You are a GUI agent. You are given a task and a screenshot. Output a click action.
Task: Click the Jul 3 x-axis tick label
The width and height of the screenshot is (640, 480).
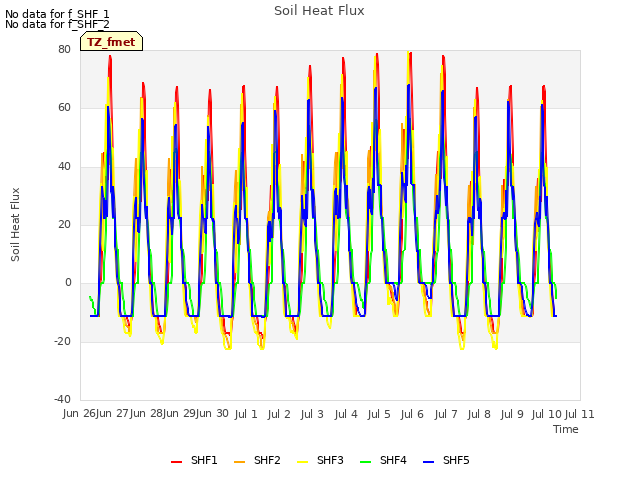pyautogui.click(x=312, y=414)
